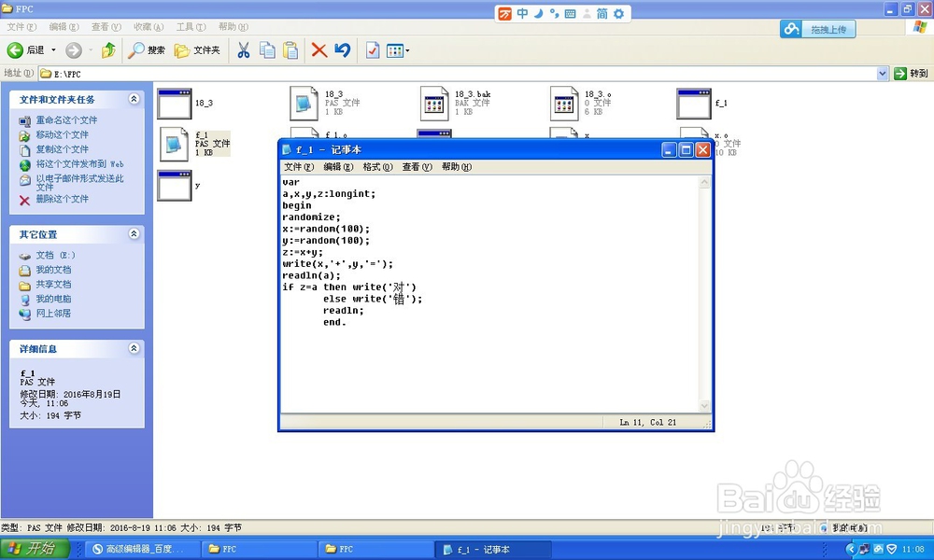Open 我的电脑 location link
934x560 pixels.
53,300
